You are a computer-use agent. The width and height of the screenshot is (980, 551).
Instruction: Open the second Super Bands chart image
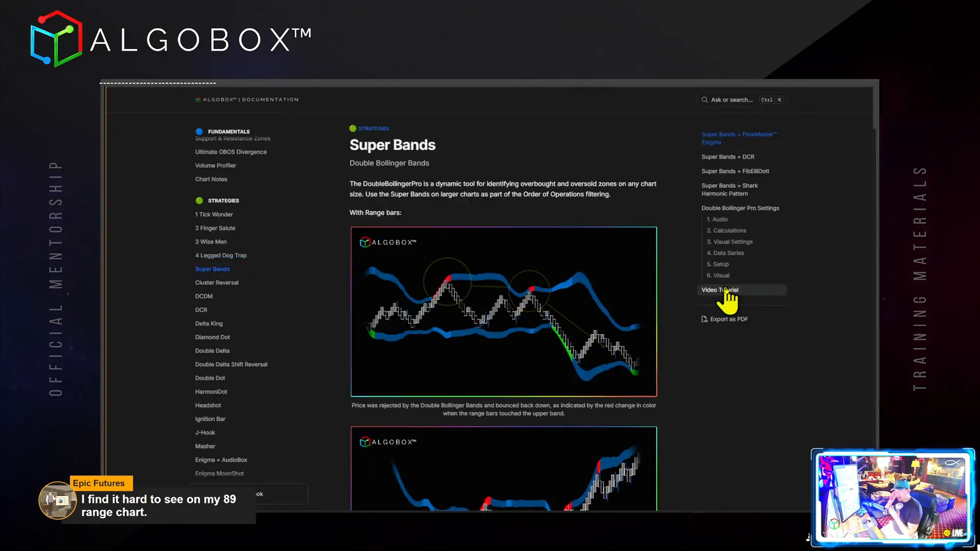[504, 468]
